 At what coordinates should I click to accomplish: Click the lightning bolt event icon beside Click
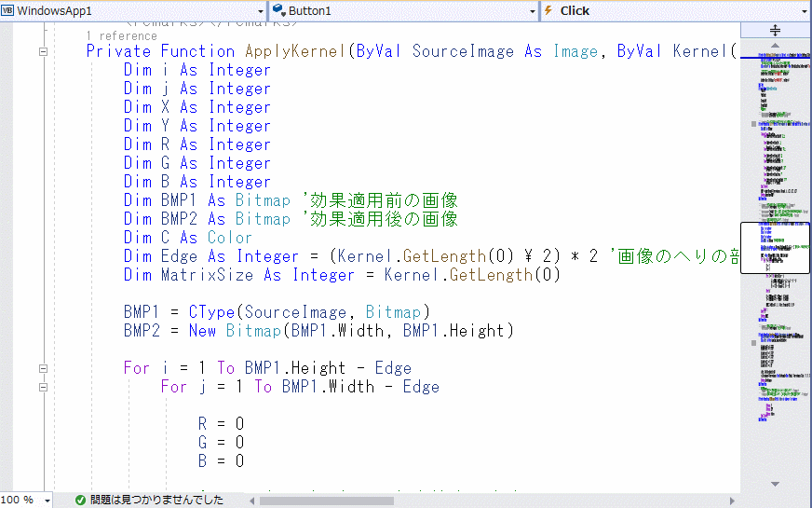click(x=548, y=10)
